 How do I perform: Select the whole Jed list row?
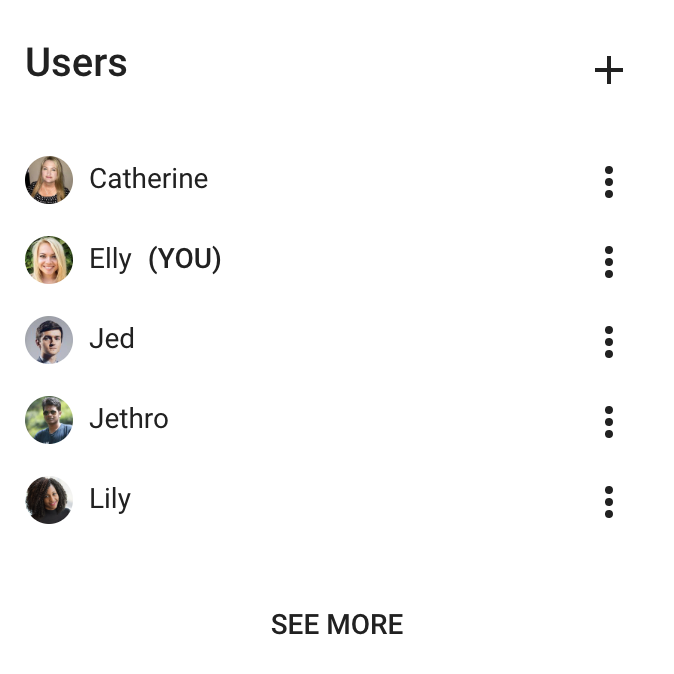click(330, 340)
